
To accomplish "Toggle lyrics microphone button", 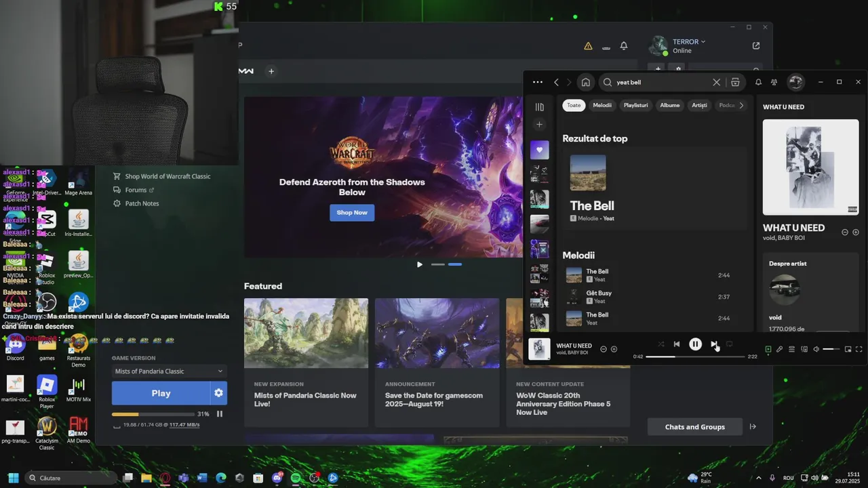I will (780, 349).
